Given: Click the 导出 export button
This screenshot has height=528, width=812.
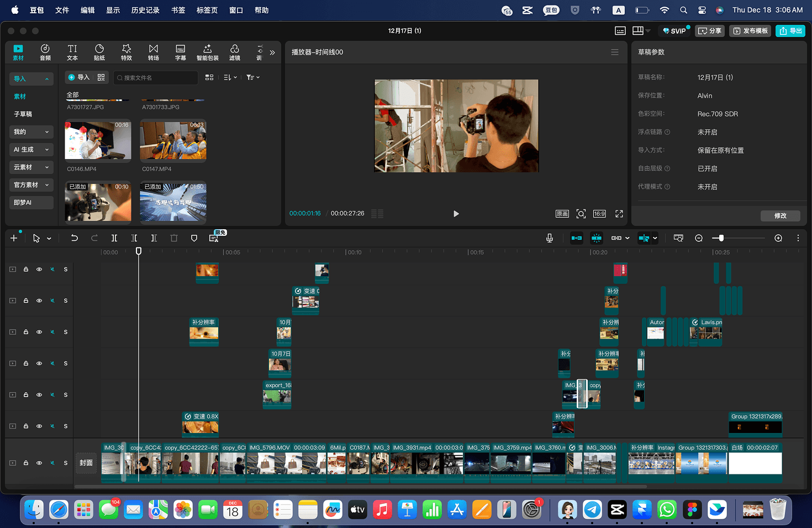Looking at the screenshot, I should point(790,31).
